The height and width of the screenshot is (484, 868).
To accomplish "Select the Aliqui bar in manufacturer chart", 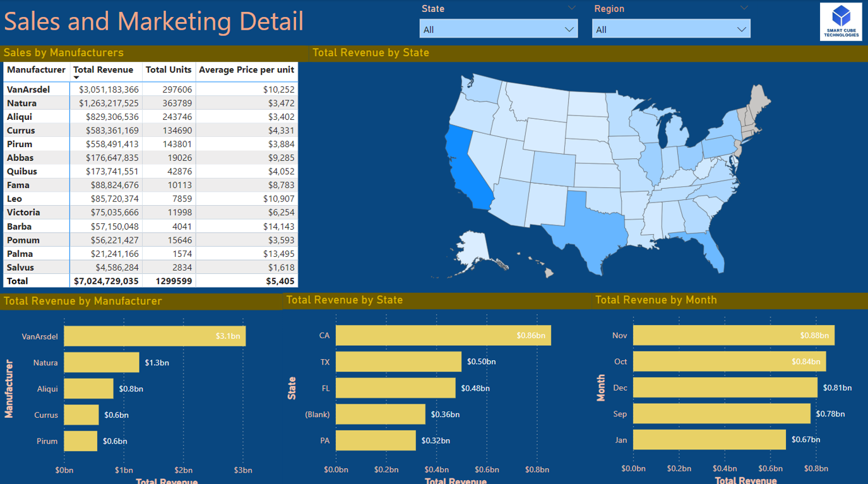I will click(x=89, y=389).
